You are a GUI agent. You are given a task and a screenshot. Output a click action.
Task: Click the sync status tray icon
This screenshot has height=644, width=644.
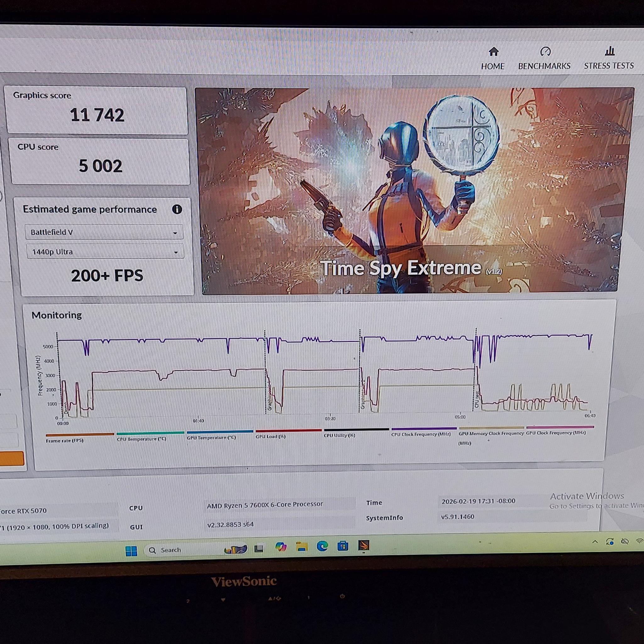coord(610,542)
